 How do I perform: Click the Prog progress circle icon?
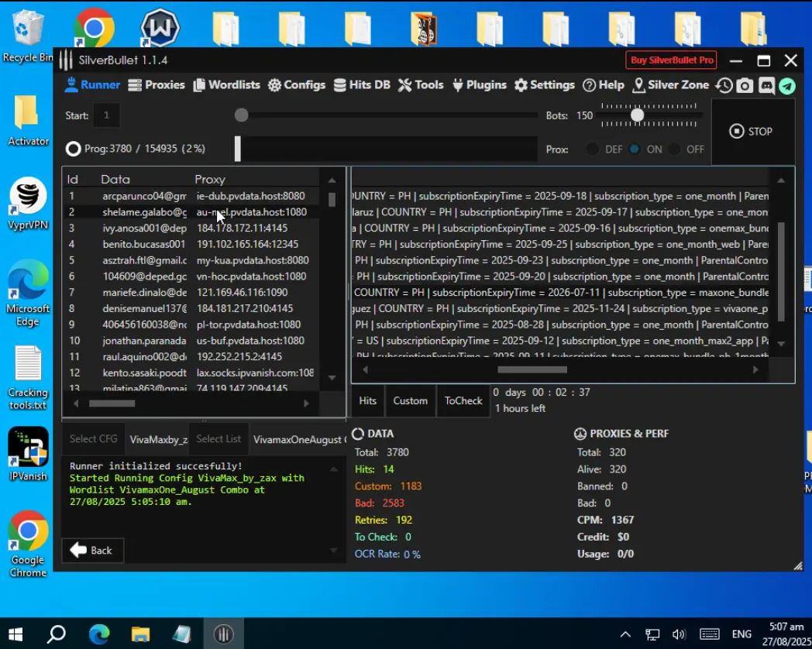73,149
